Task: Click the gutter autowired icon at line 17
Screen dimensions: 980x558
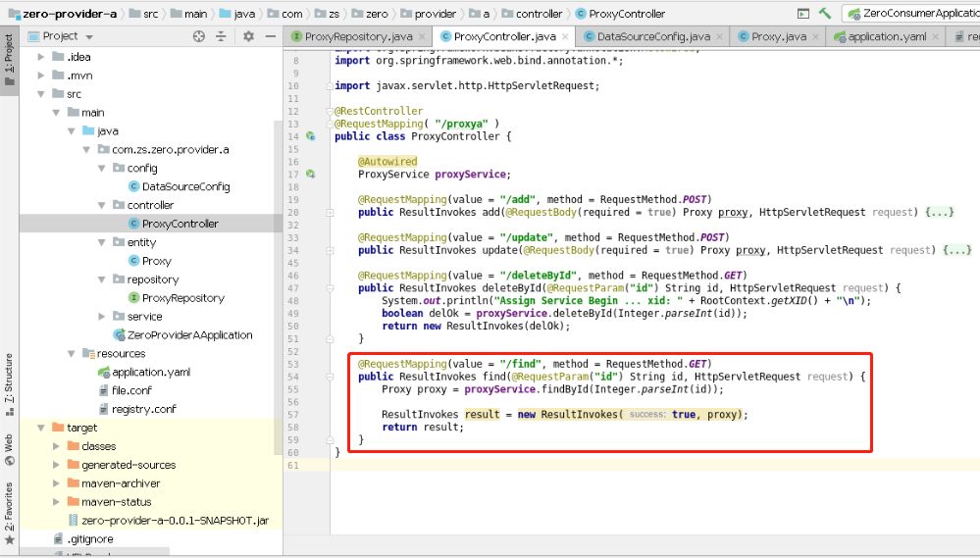Action: (x=311, y=174)
